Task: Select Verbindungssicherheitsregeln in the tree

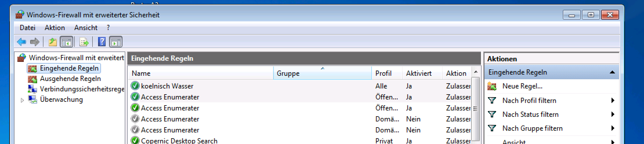Action: click(82, 89)
